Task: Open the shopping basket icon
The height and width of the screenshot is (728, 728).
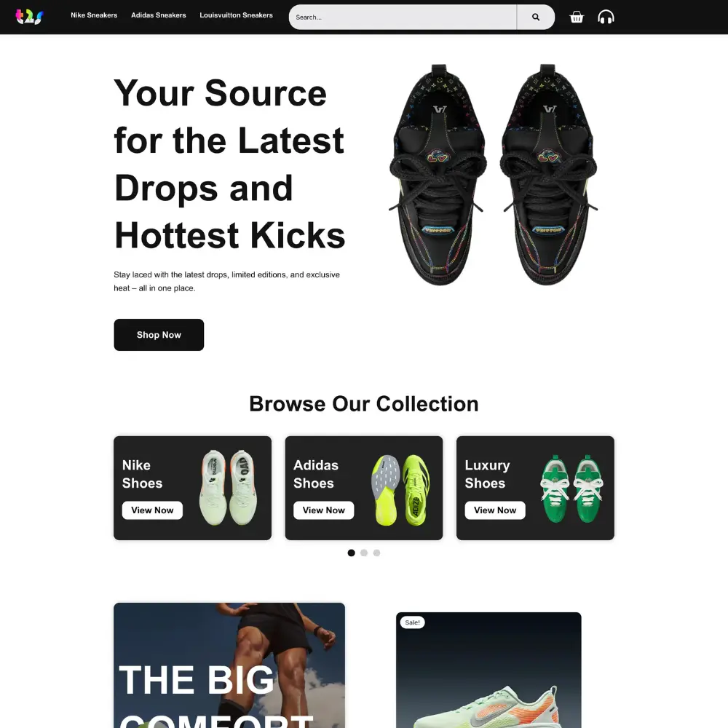Action: point(577,17)
